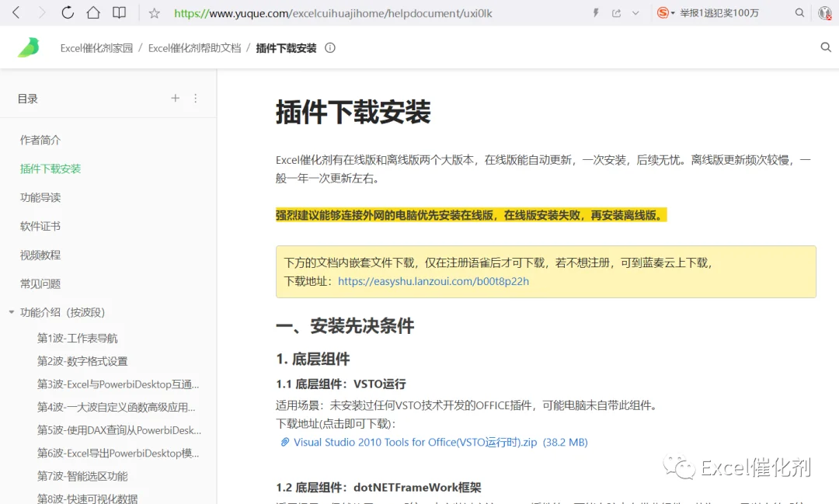The image size is (839, 504).
Task: Collapse the 功能介绍 (按波段) tree arrow
Action: click(x=11, y=312)
